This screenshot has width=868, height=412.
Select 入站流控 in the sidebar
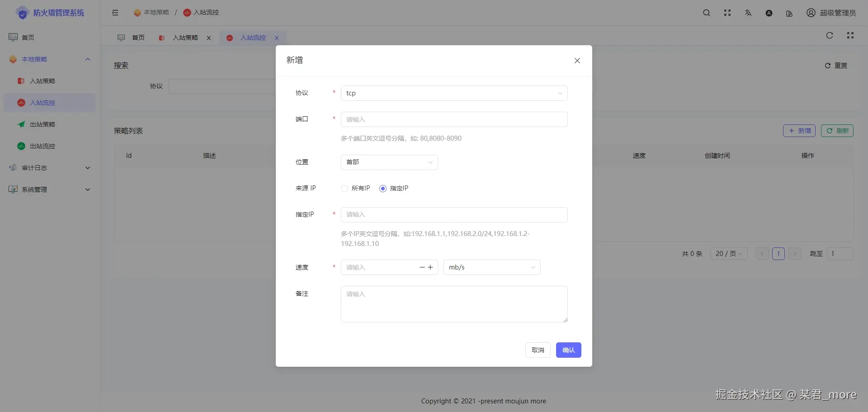click(50, 103)
